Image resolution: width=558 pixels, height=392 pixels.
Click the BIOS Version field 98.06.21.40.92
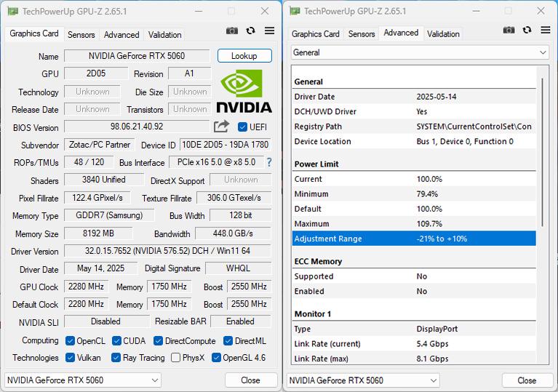pyautogui.click(x=137, y=127)
